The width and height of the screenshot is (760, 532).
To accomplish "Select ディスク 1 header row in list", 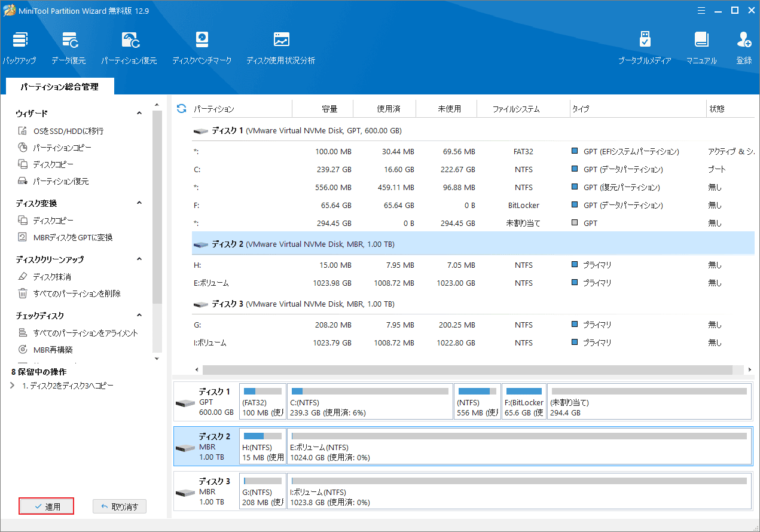I will (x=473, y=130).
